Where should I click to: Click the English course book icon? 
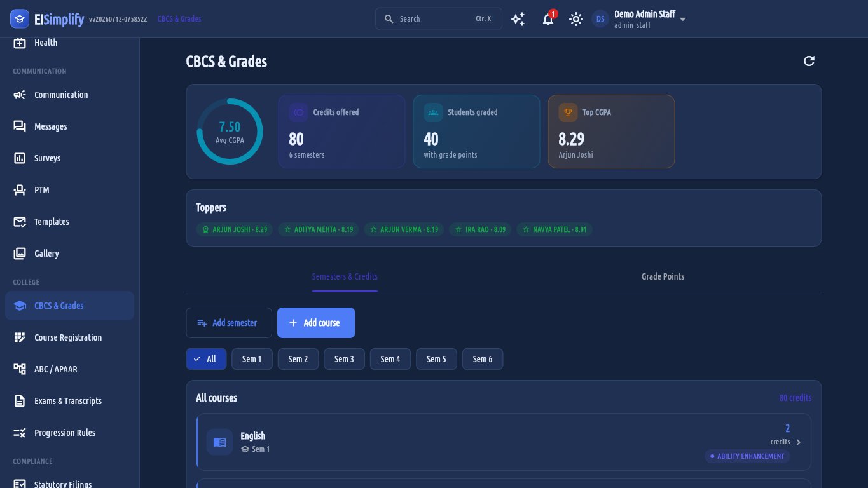pos(219,442)
